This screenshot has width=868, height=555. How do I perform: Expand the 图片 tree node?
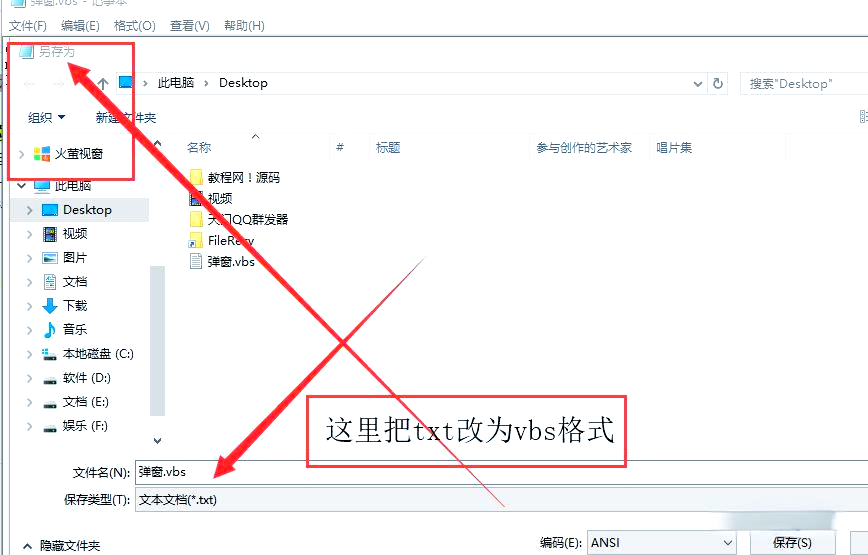click(29, 258)
